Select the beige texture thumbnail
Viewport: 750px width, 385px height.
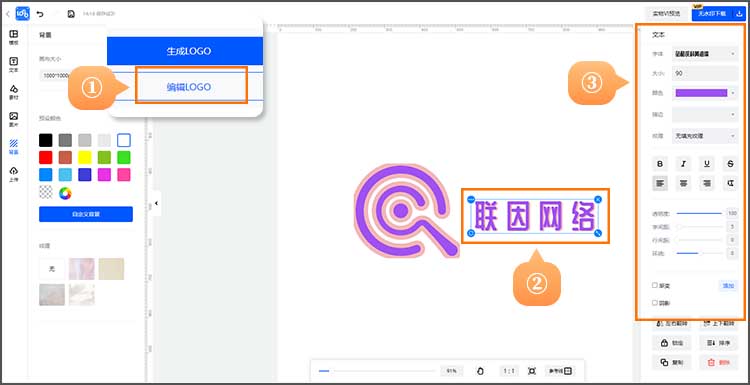point(111,269)
